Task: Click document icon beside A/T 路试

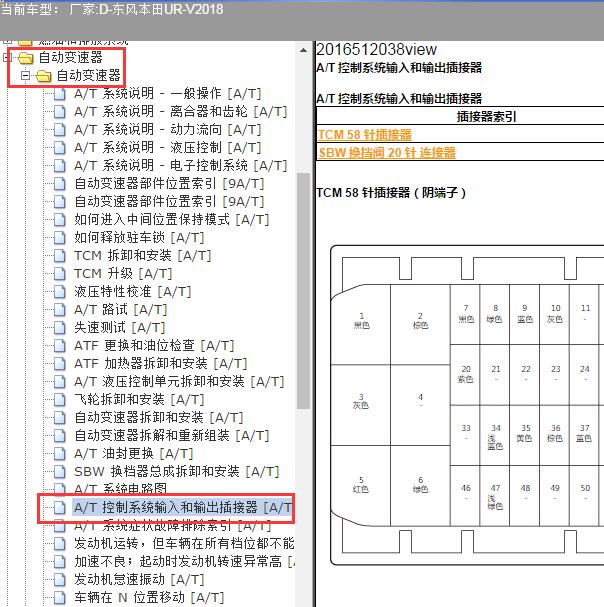Action: coord(59,310)
